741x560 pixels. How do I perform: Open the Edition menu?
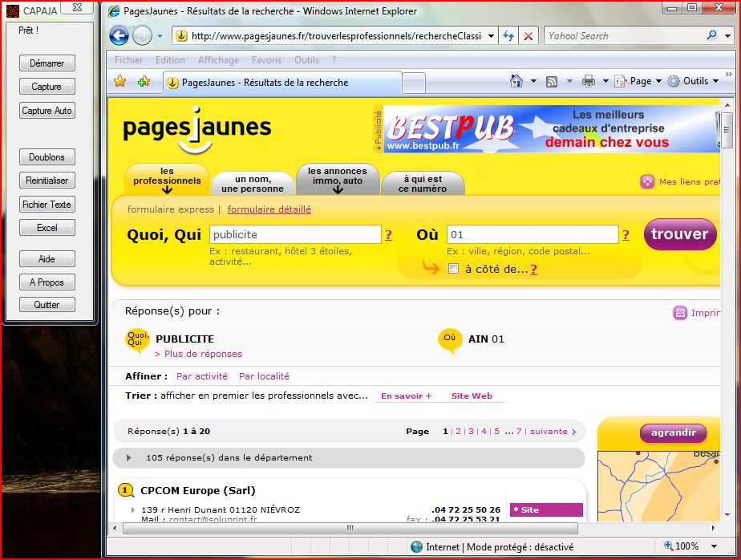pos(170,60)
